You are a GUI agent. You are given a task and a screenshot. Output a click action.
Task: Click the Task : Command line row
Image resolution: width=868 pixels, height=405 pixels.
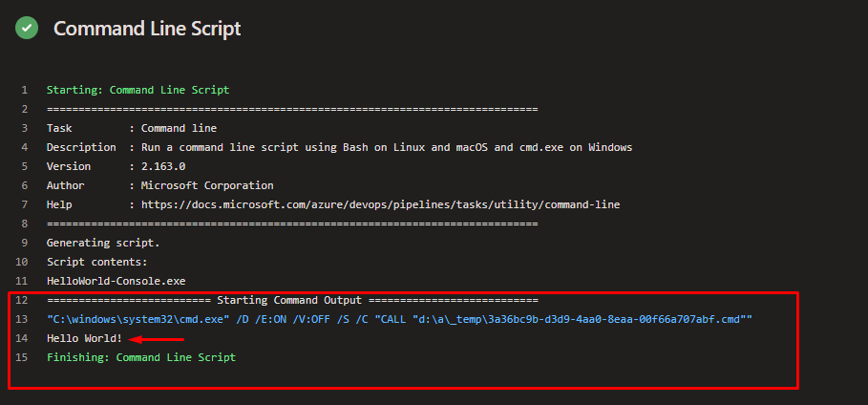pyautogui.click(x=132, y=129)
